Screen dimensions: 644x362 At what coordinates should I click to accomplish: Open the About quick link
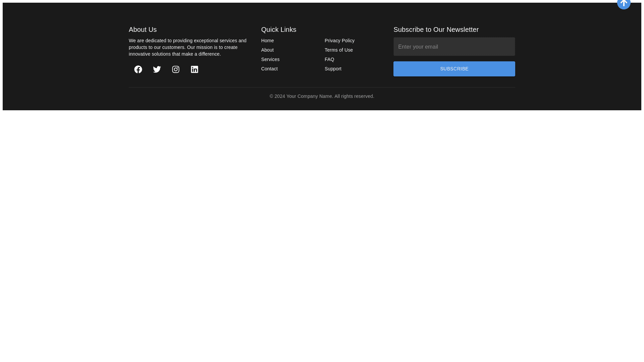tap(267, 50)
